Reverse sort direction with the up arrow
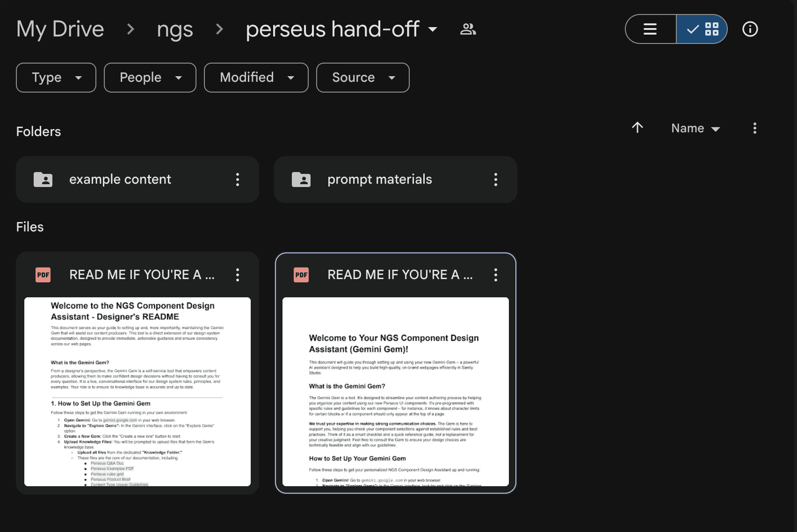Screen dimensions: 797x532 coord(638,128)
